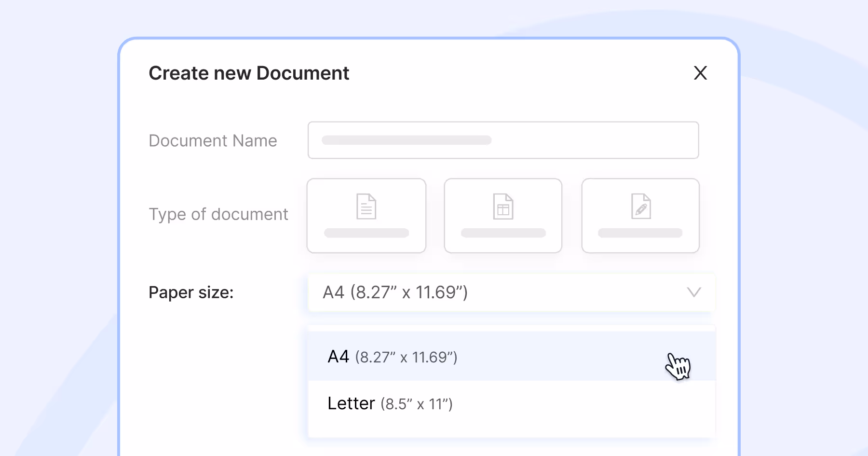This screenshot has width=868, height=456.
Task: Click the middle Type of document card
Action: click(x=503, y=215)
